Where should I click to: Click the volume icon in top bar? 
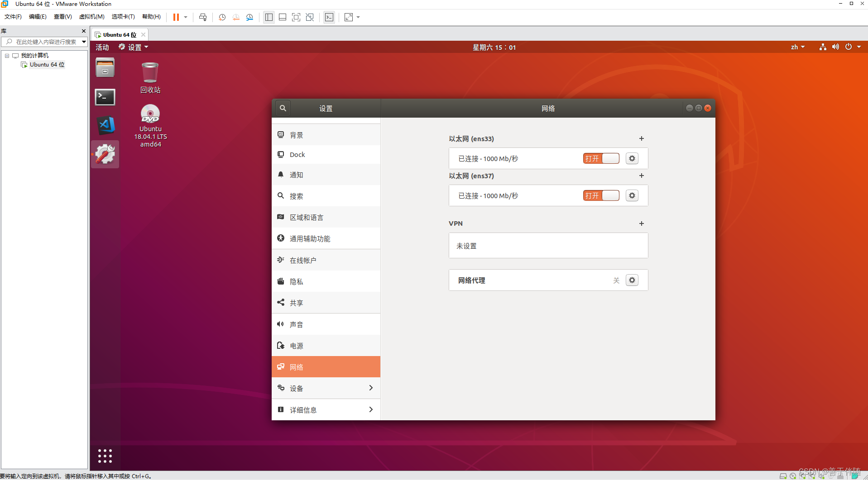pyautogui.click(x=835, y=47)
